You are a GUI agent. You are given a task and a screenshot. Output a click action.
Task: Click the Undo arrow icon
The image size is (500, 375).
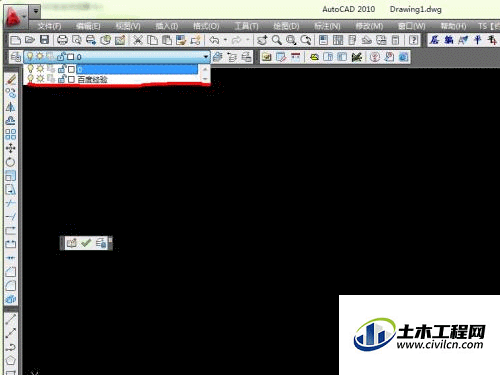tap(214, 40)
